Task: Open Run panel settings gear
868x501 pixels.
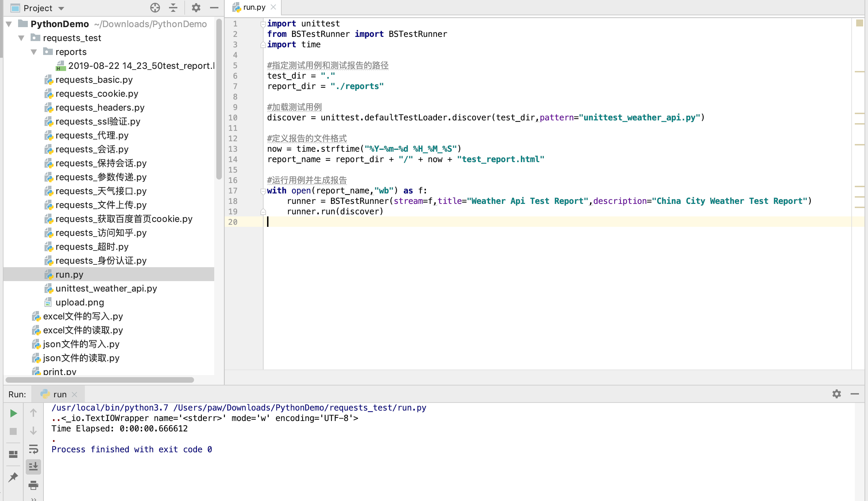Action: tap(836, 394)
